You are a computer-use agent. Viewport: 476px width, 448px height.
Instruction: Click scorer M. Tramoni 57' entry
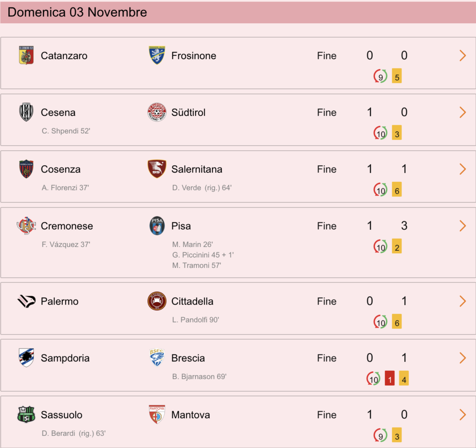(197, 266)
